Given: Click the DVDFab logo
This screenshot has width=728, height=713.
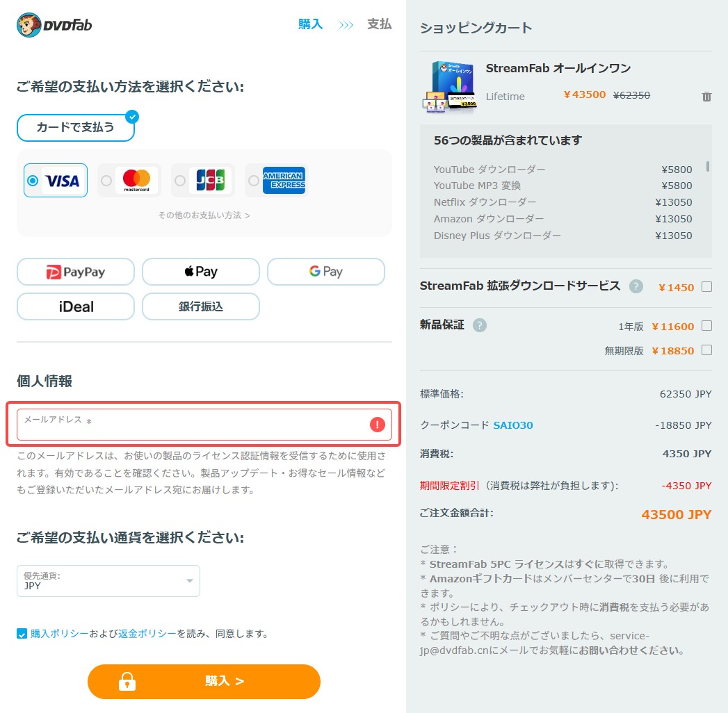Looking at the screenshot, I should tap(54, 25).
